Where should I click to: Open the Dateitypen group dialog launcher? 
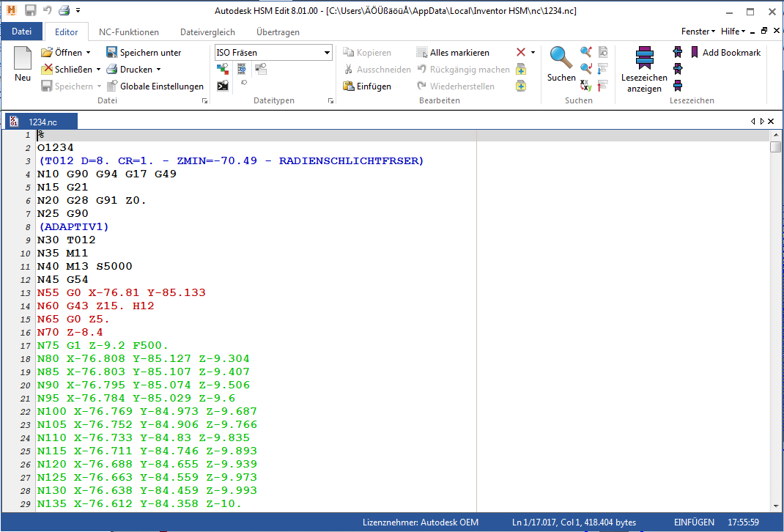pyautogui.click(x=330, y=100)
